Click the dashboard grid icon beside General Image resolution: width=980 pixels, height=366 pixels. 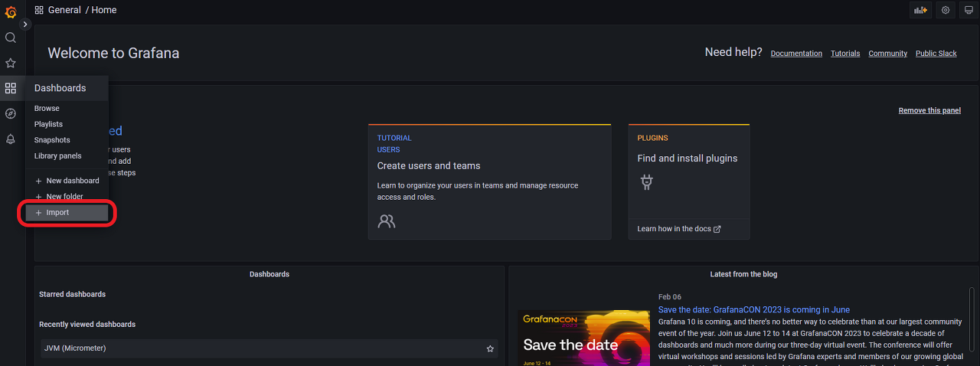click(39, 10)
